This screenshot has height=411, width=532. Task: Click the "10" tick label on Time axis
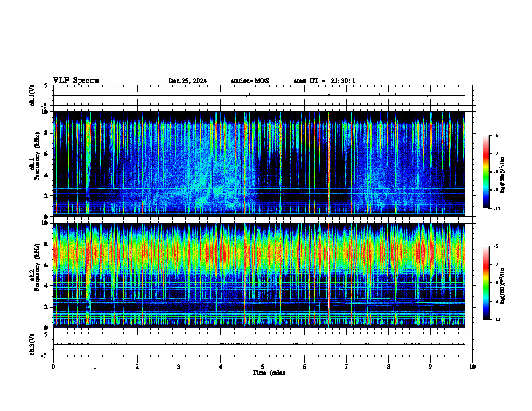(x=472, y=367)
